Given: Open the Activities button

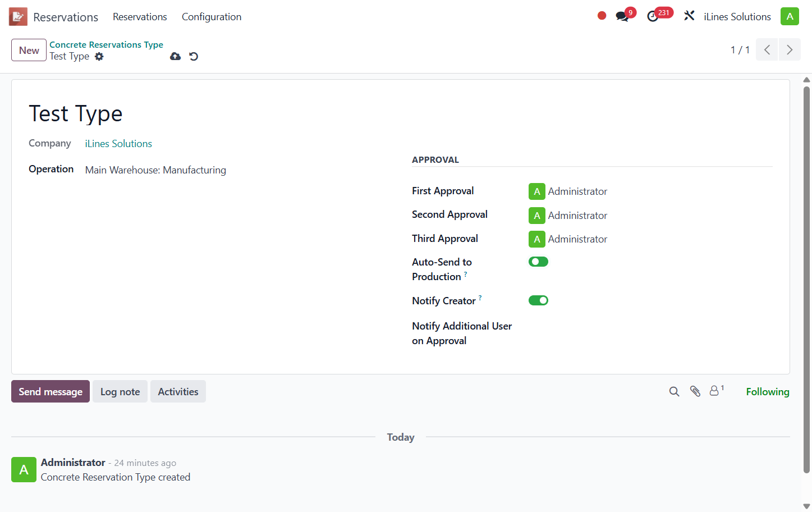Looking at the screenshot, I should (x=178, y=391).
